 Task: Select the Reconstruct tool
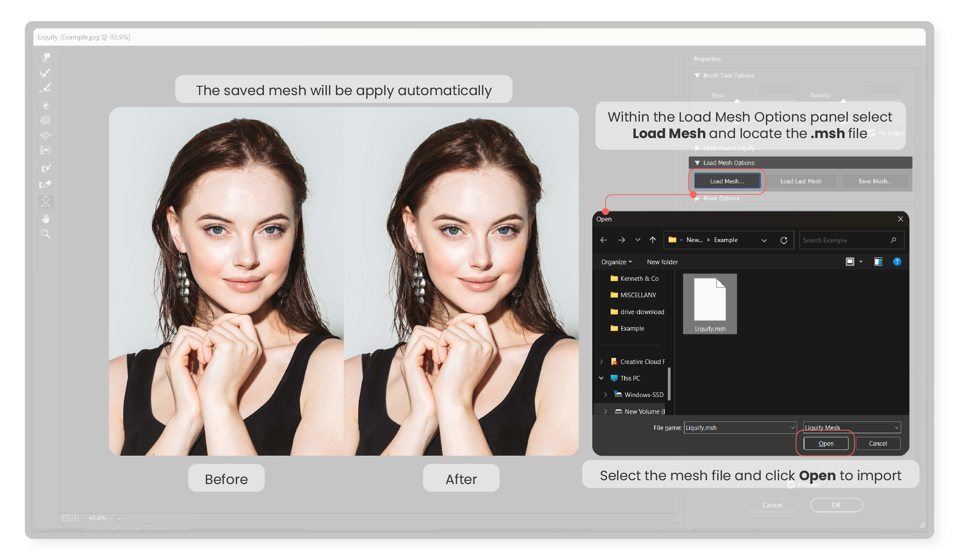click(46, 72)
